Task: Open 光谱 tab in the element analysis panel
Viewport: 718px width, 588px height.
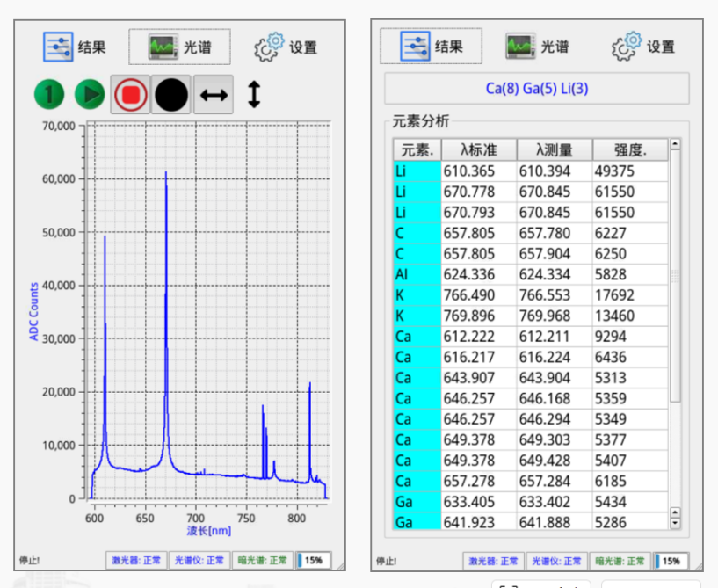Action: click(536, 47)
